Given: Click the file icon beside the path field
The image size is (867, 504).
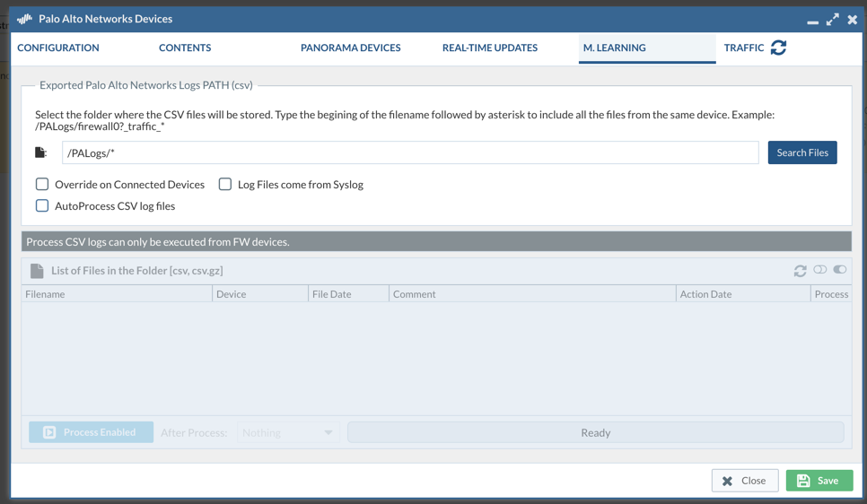Looking at the screenshot, I should 40,152.
